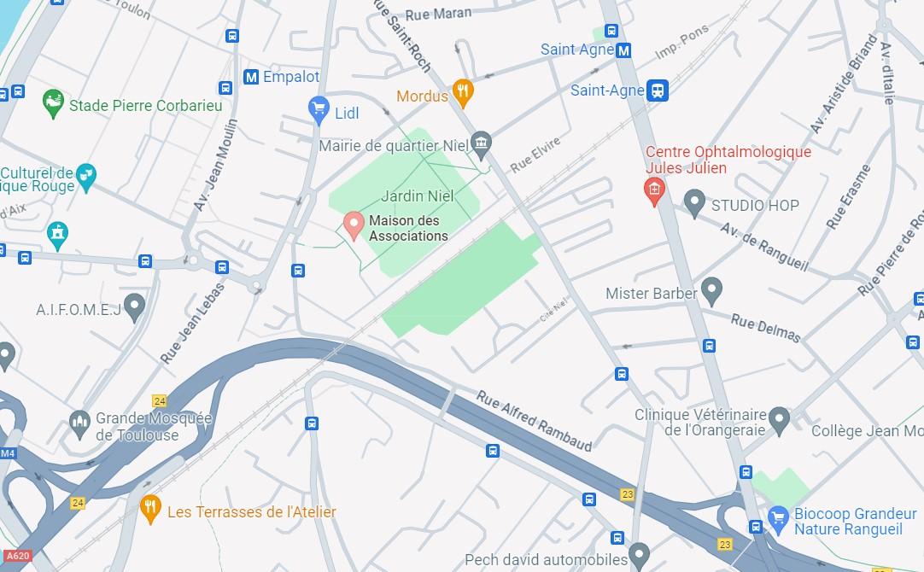Click the Saint-Agne train station icon
This screenshot has height=572, width=924.
coord(658,90)
